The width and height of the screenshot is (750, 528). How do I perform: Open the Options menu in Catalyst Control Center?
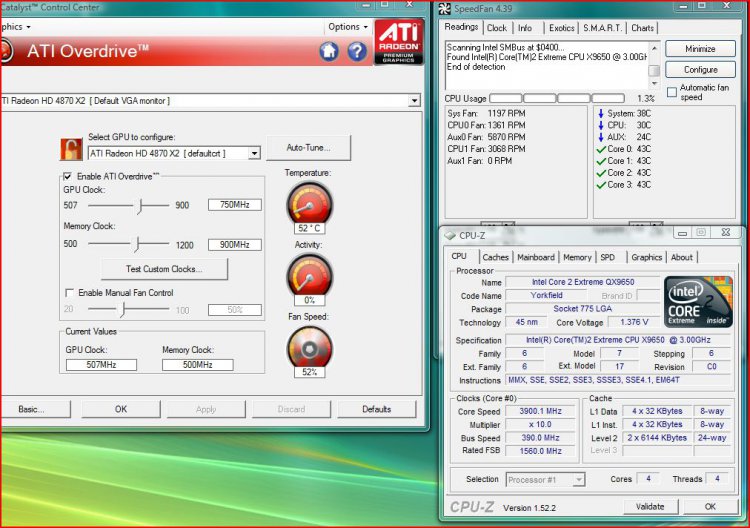348,27
